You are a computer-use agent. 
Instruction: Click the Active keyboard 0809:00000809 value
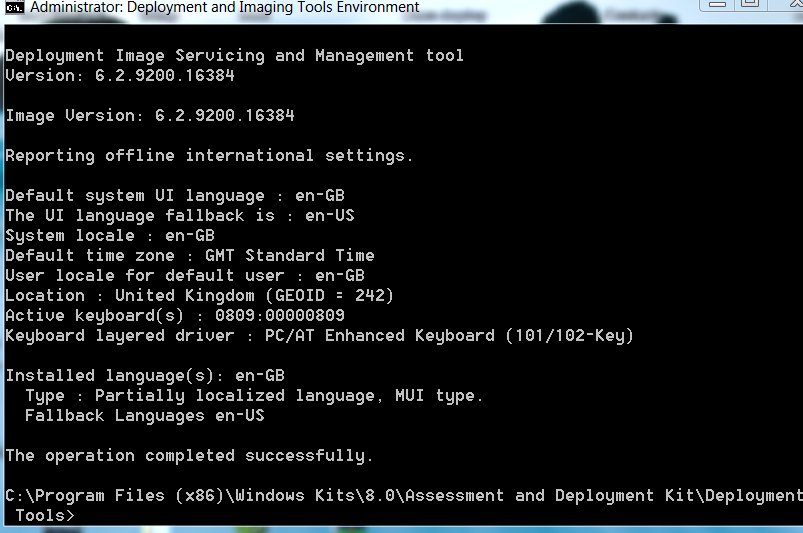(x=280, y=315)
